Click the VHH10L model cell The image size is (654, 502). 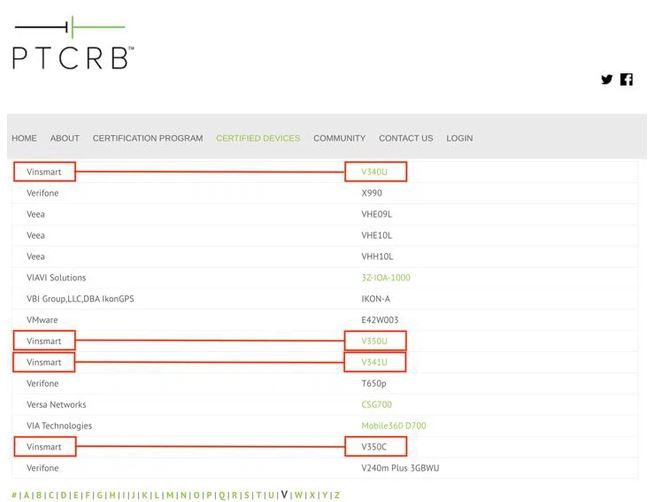click(x=377, y=256)
